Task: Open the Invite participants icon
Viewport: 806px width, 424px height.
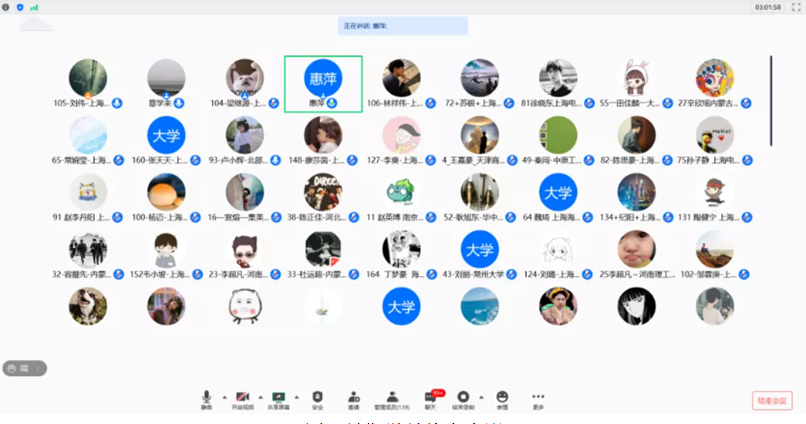Action: [x=353, y=398]
